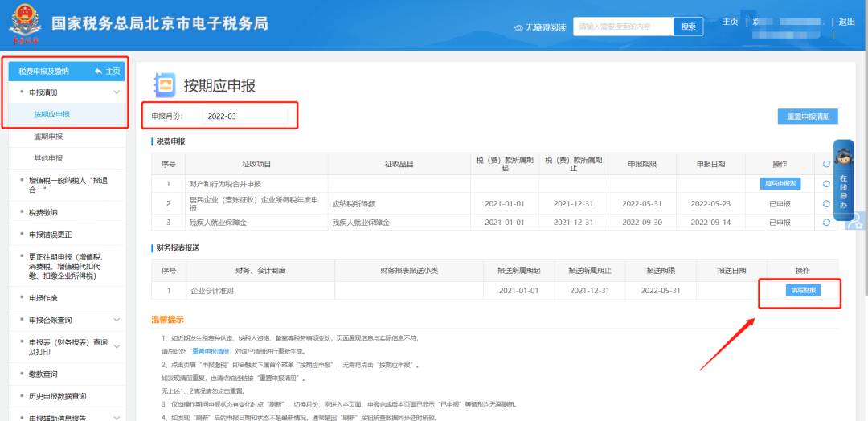The width and height of the screenshot is (868, 421).
Task: Click the 按期应申报 page title icon
Action: [x=164, y=85]
